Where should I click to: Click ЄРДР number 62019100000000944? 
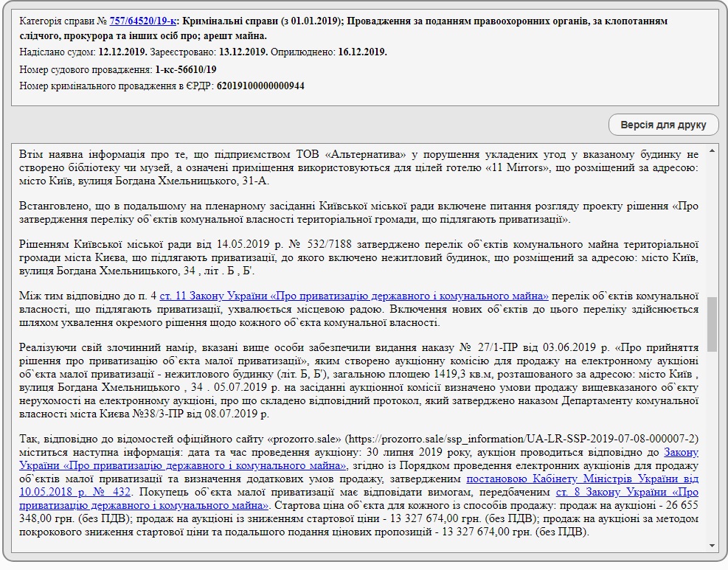tap(260, 86)
